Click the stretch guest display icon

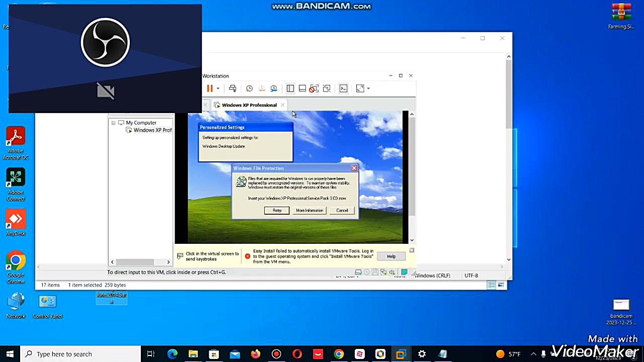click(360, 88)
